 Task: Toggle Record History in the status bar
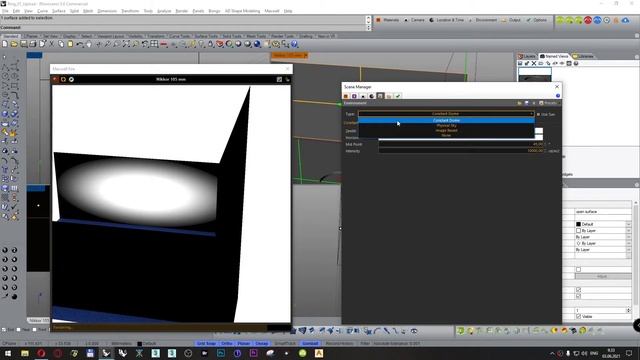pos(340,344)
